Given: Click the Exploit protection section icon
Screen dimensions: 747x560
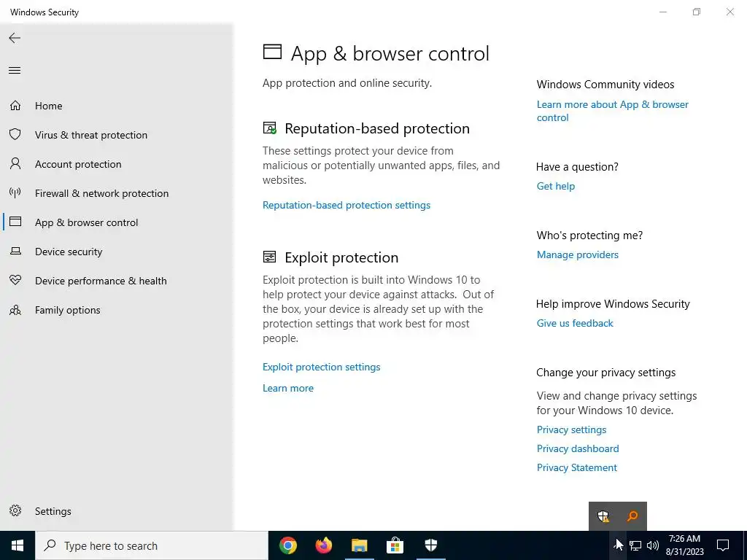Looking at the screenshot, I should tap(270, 257).
